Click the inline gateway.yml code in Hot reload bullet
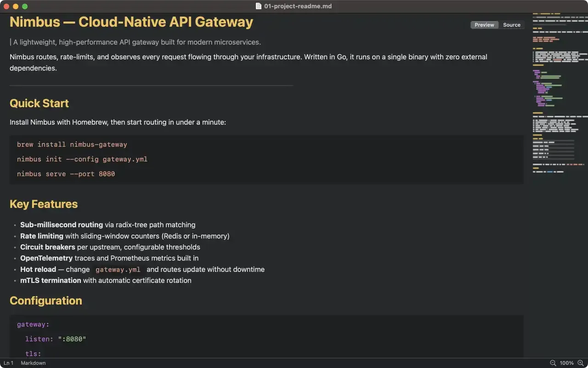Image resolution: width=588 pixels, height=368 pixels. coord(118,270)
